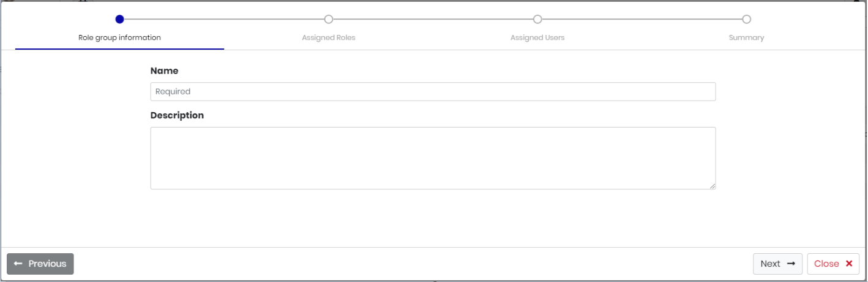Image resolution: width=868 pixels, height=282 pixels.
Task: Click the Previous button text
Action: click(47, 264)
